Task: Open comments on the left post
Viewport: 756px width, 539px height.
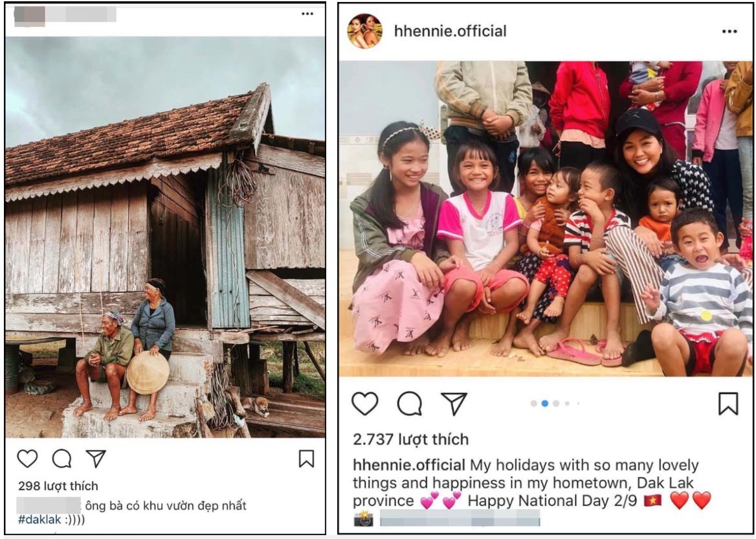Action: [61, 459]
